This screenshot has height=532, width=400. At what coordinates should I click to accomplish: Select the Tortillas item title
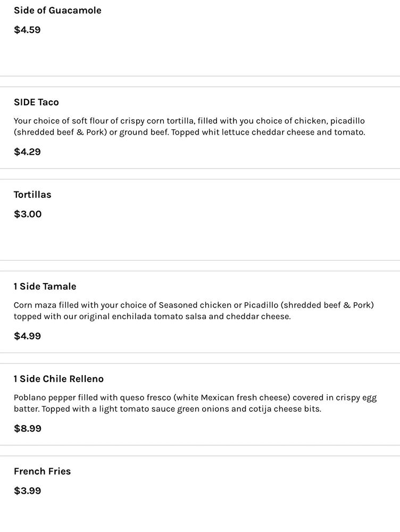tap(32, 195)
